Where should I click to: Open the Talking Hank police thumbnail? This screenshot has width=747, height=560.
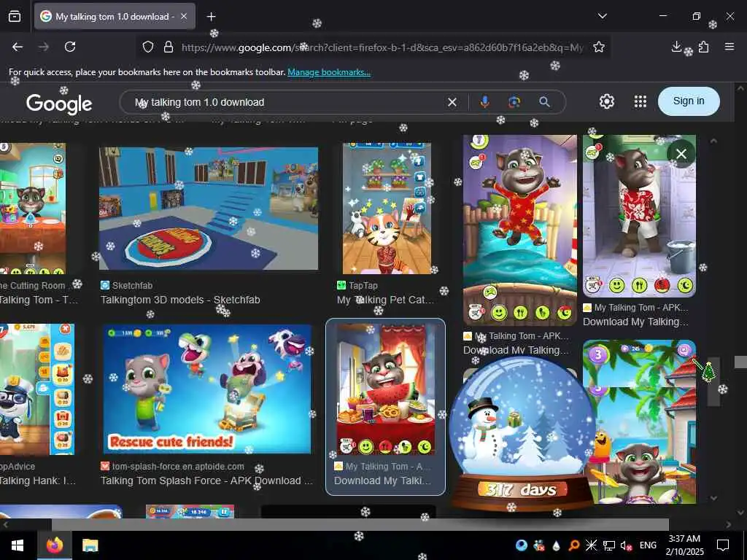click(x=36, y=389)
